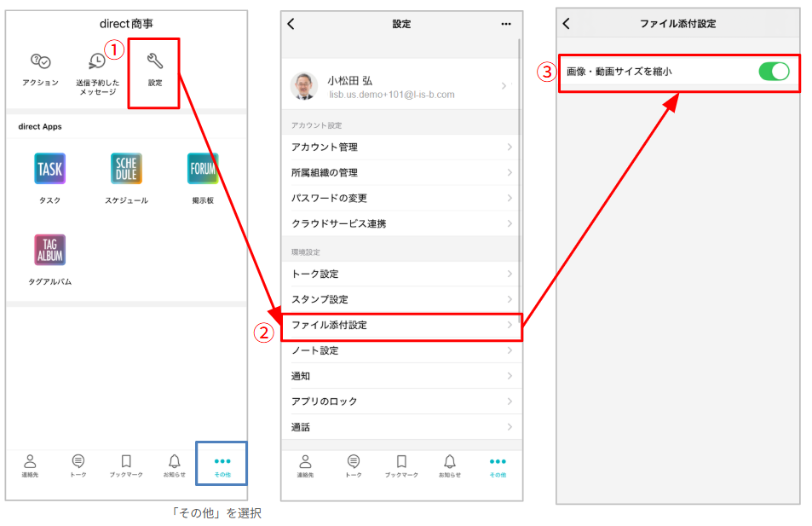Click the direct商事 title text
The image size is (812, 526).
click(126, 24)
